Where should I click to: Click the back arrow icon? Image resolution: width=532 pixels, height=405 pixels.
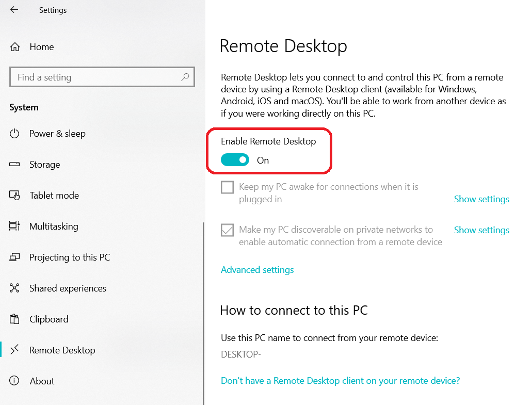pos(14,10)
